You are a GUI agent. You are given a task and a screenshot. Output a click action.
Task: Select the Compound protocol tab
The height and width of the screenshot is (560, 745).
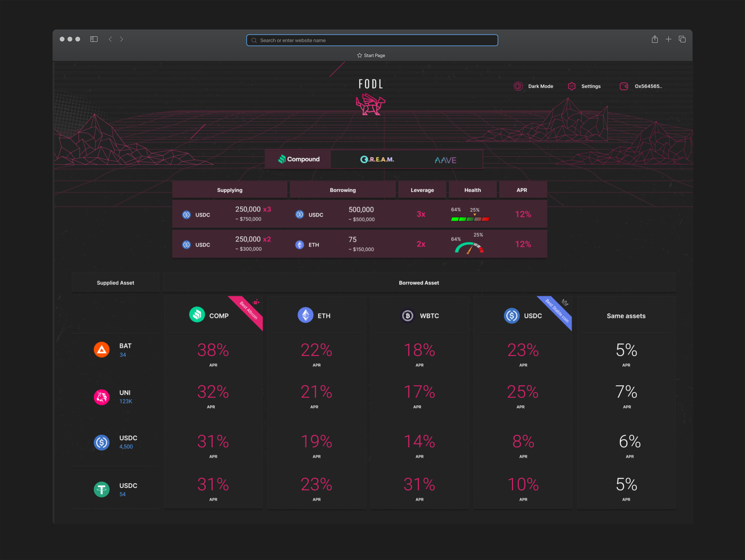298,159
